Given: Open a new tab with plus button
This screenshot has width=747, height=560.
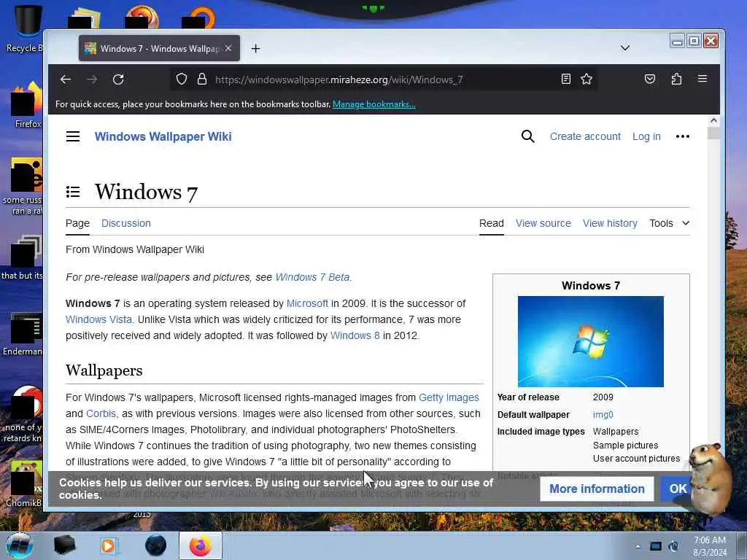Looking at the screenshot, I should pos(256,49).
